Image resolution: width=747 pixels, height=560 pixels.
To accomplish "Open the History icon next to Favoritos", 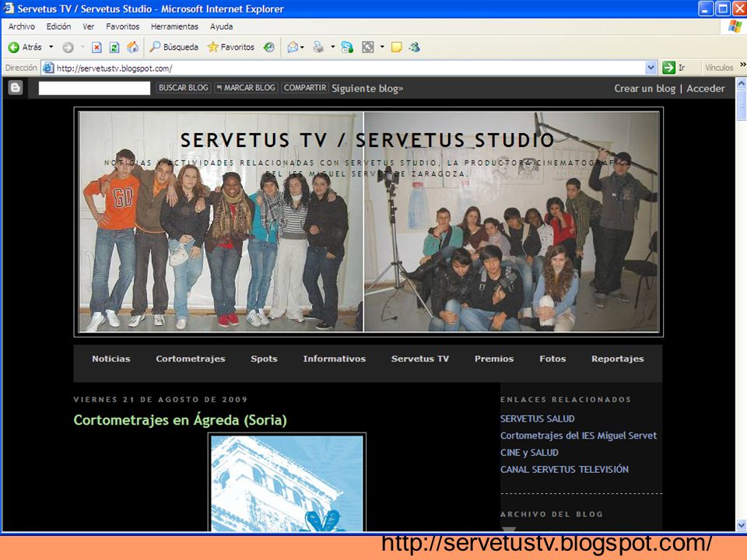I will point(269,47).
